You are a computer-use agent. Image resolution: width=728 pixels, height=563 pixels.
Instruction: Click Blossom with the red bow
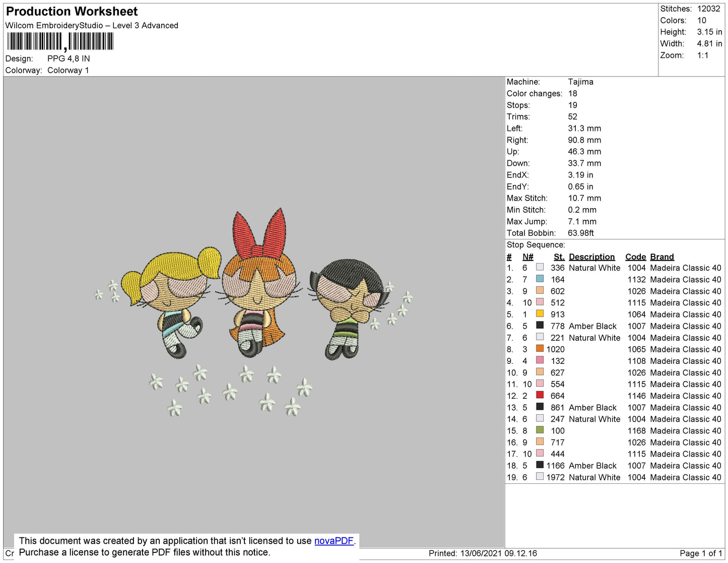[258, 282]
